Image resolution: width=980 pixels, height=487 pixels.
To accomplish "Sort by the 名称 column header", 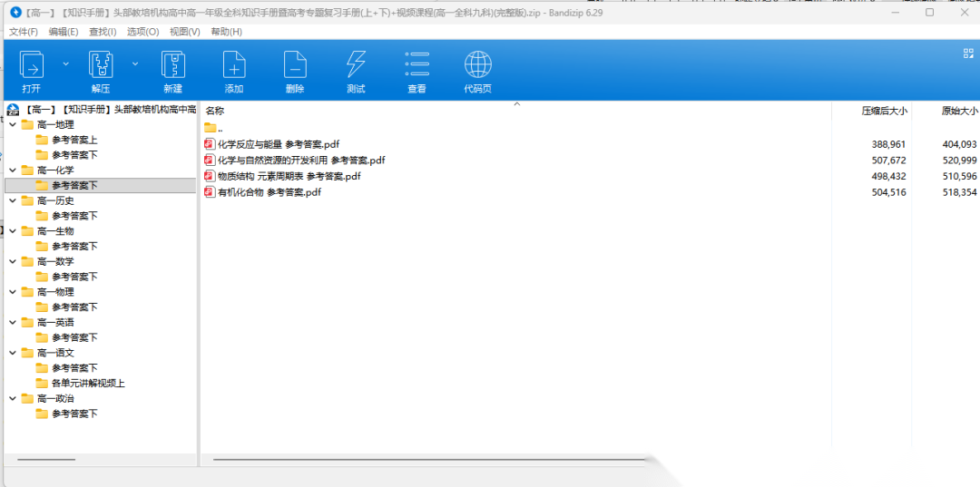I will point(215,111).
